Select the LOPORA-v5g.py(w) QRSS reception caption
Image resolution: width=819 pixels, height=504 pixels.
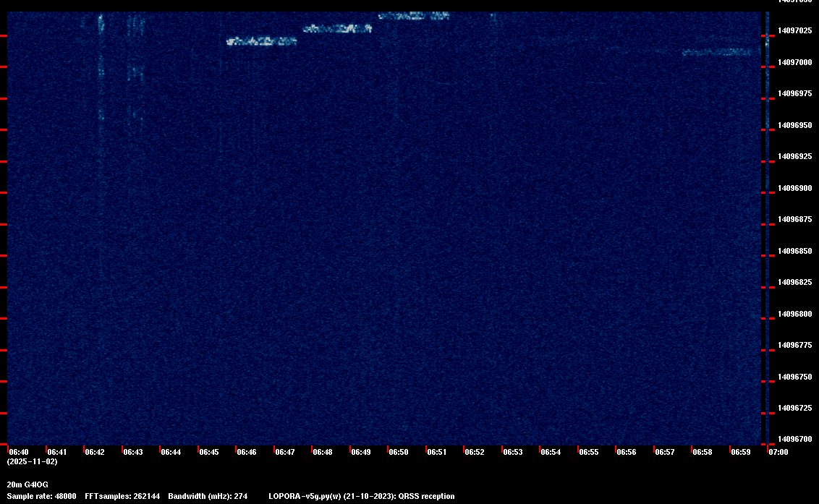362,496
